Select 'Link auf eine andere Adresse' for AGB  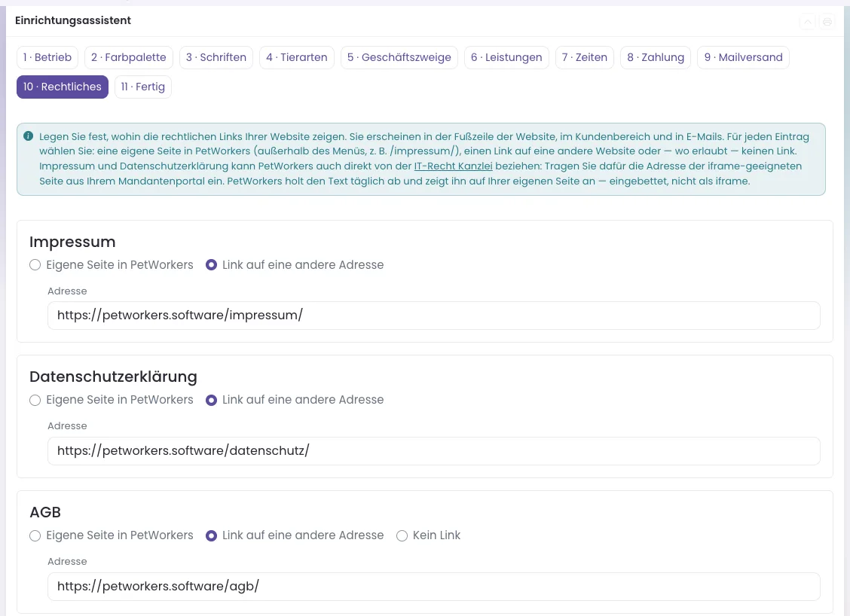pos(212,536)
